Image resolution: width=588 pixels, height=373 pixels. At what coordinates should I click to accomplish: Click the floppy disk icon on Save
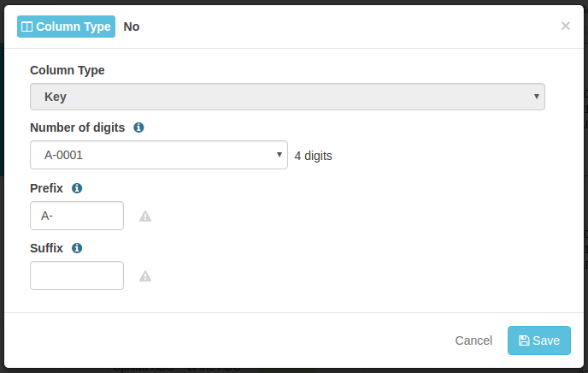tap(524, 340)
